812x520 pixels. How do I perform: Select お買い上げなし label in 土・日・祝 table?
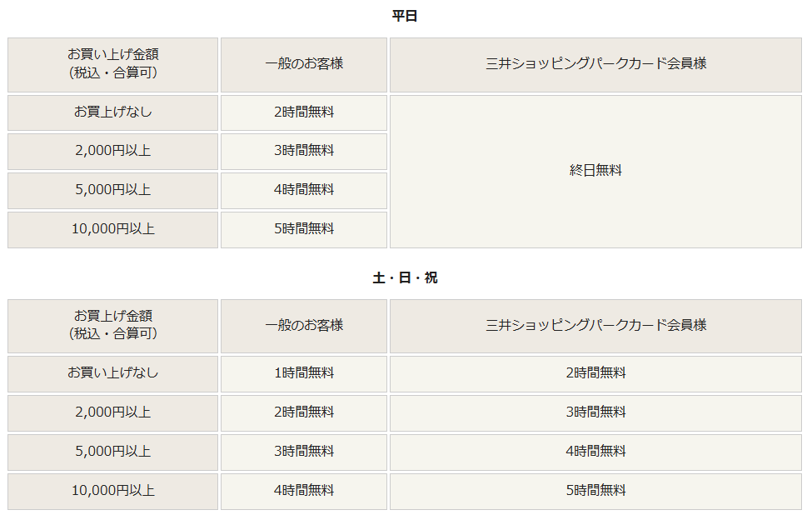click(113, 373)
